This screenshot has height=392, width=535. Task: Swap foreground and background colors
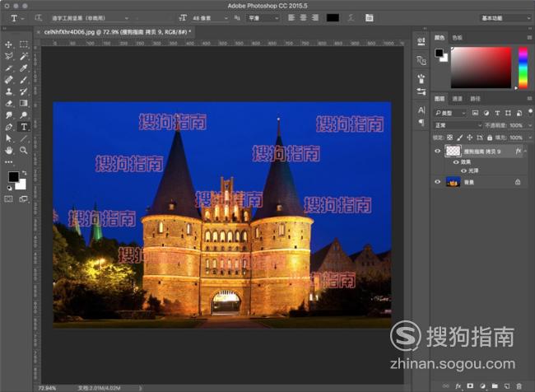[x=24, y=173]
